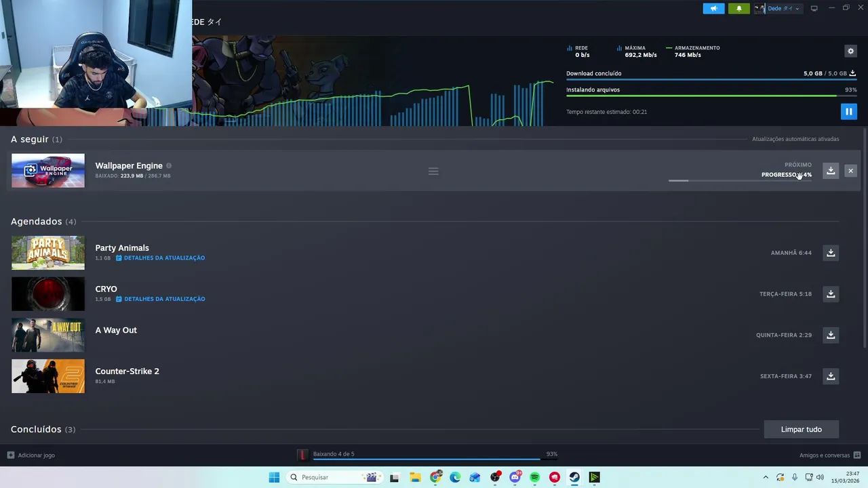
Task: Click the Party Animals thumbnail
Action: (x=48, y=253)
